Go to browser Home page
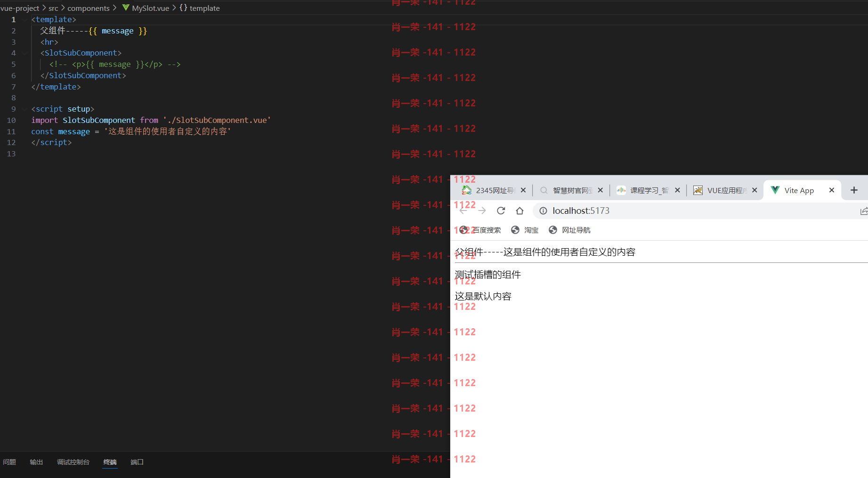Screen dimensions: 868x478 [519, 211]
